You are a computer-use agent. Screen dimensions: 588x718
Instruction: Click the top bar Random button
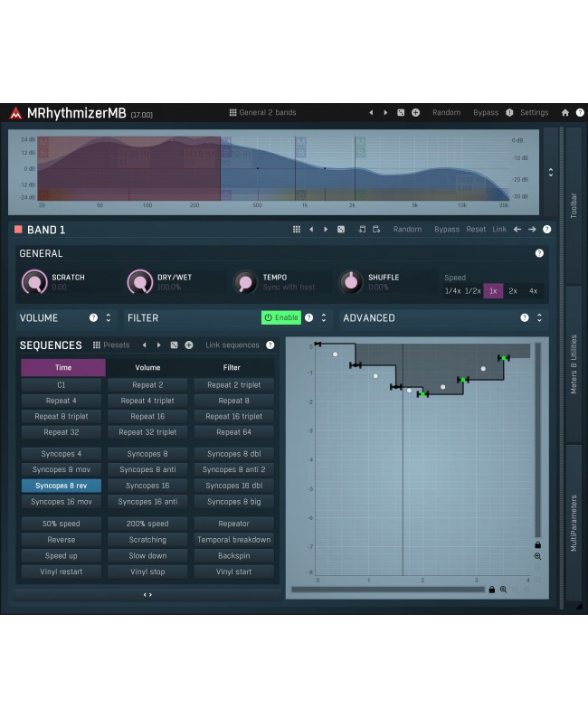point(447,113)
